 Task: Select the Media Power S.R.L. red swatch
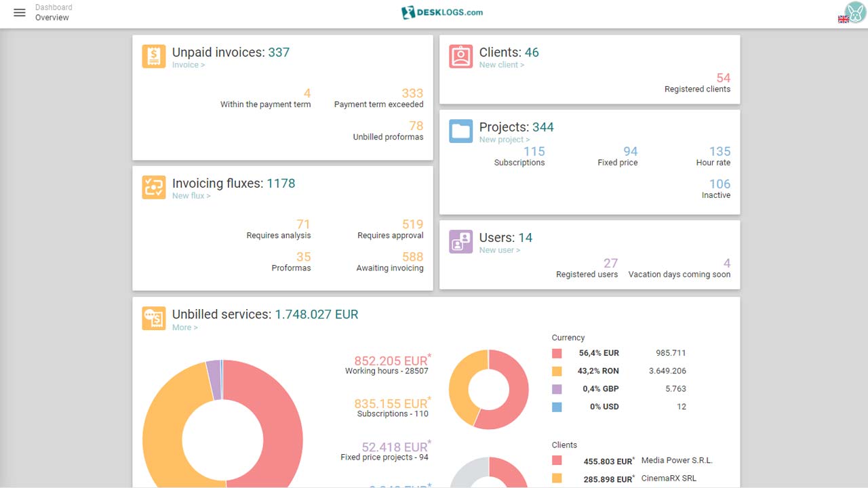557,460
